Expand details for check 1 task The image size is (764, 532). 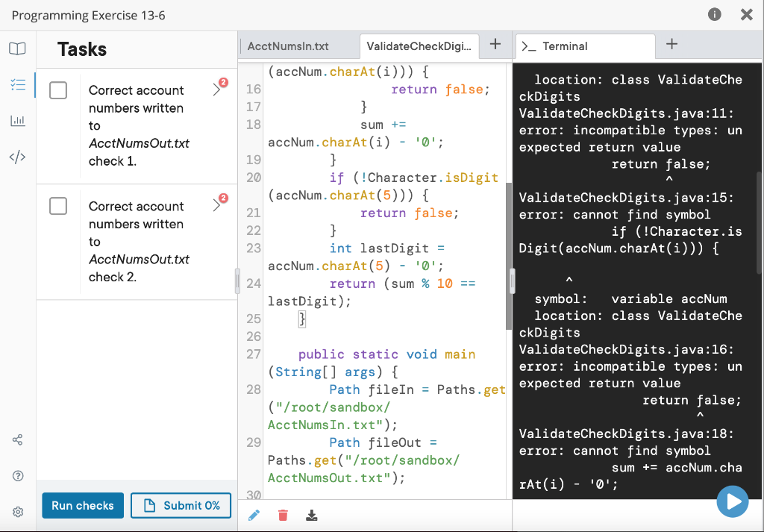(219, 88)
